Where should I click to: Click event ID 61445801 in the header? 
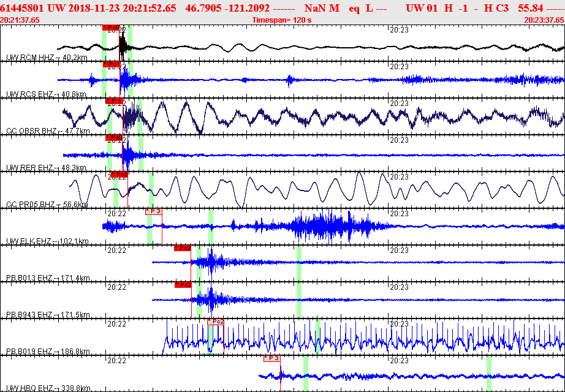pos(21,8)
